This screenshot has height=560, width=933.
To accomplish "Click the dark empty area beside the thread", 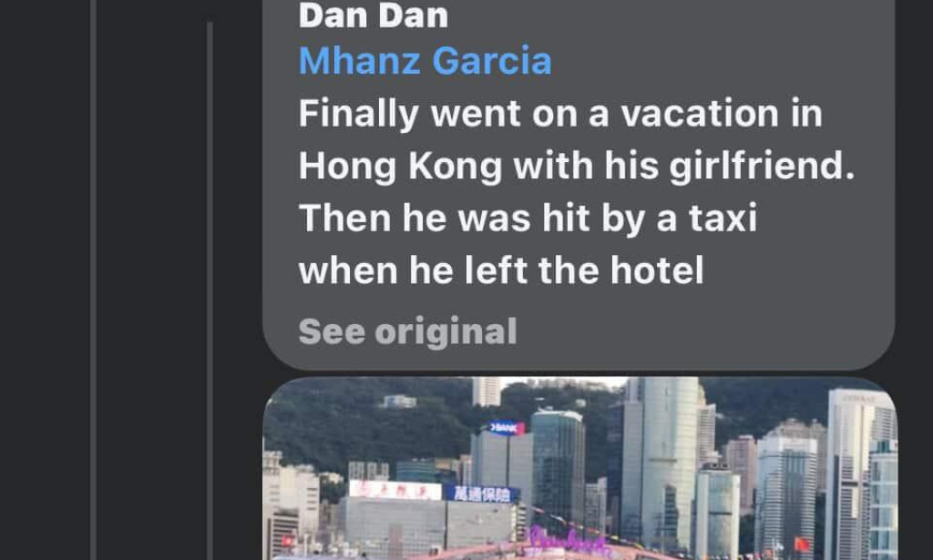I will click(152, 280).
